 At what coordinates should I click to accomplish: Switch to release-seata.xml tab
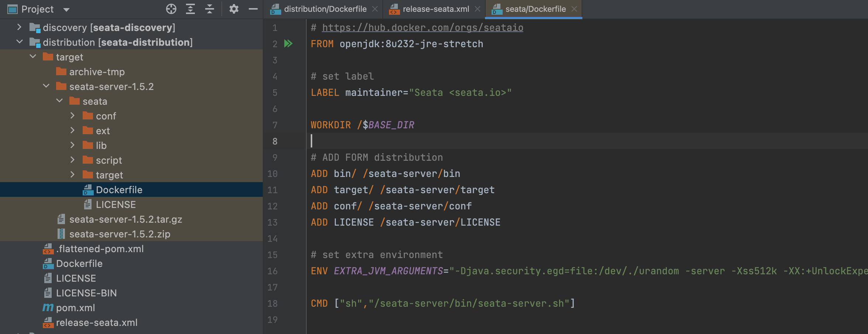tap(436, 9)
